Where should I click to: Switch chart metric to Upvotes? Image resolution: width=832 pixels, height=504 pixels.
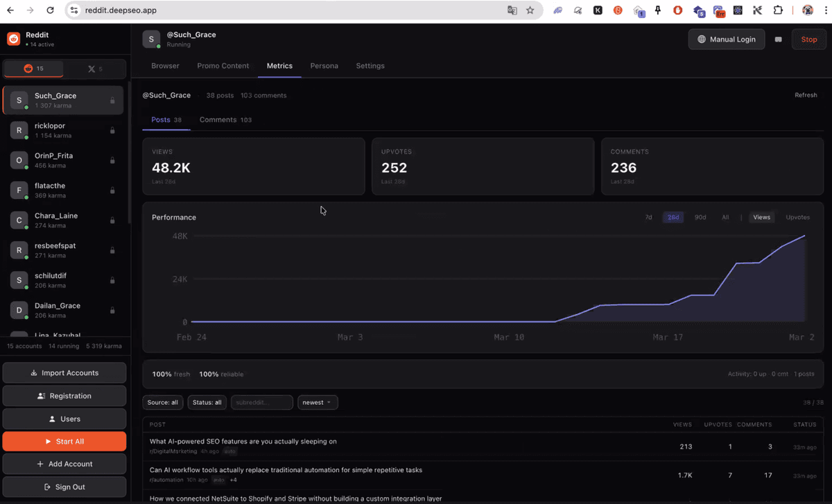[797, 217]
